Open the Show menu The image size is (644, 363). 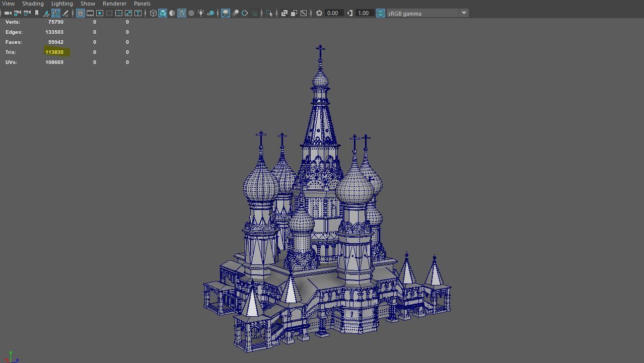(88, 4)
